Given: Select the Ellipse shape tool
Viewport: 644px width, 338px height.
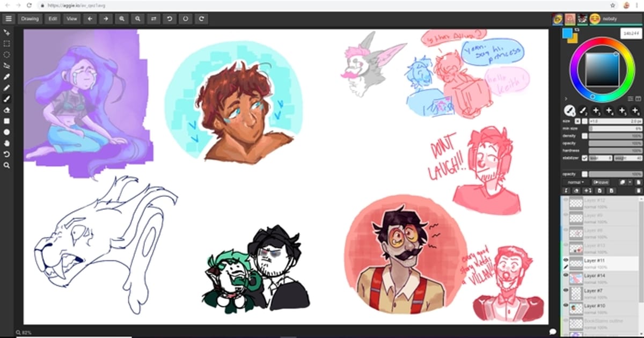Looking at the screenshot, I should click(x=7, y=132).
